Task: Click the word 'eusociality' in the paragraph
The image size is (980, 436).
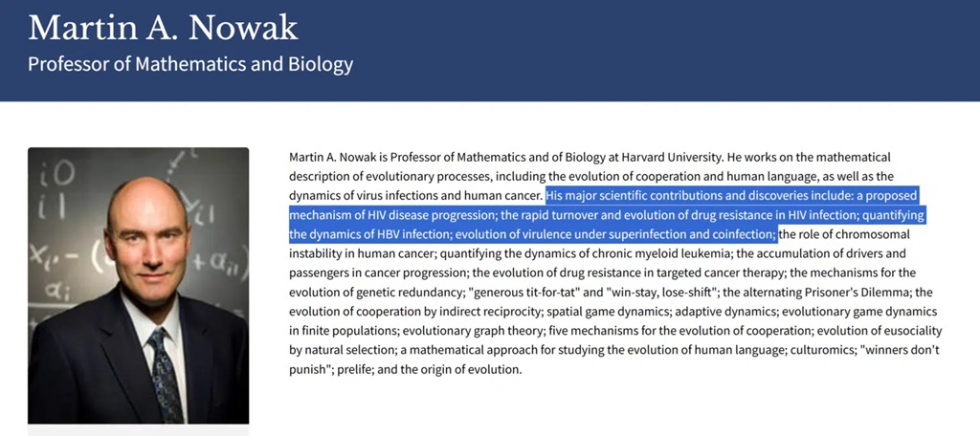Action: click(x=909, y=331)
